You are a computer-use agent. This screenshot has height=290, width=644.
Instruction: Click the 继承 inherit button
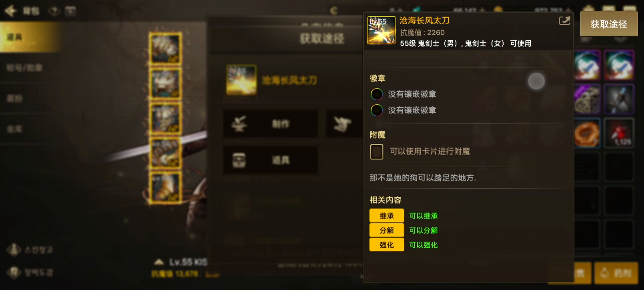(x=386, y=215)
